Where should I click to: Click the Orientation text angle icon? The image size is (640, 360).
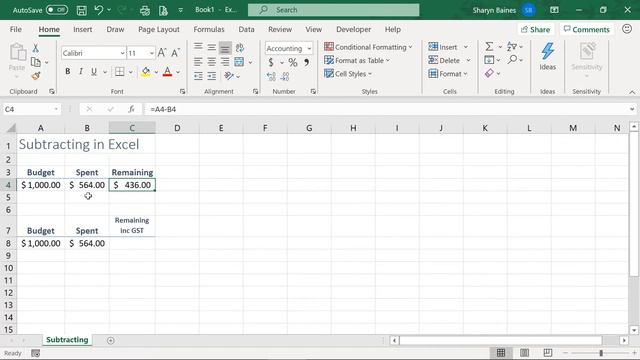pyautogui.click(x=229, y=76)
